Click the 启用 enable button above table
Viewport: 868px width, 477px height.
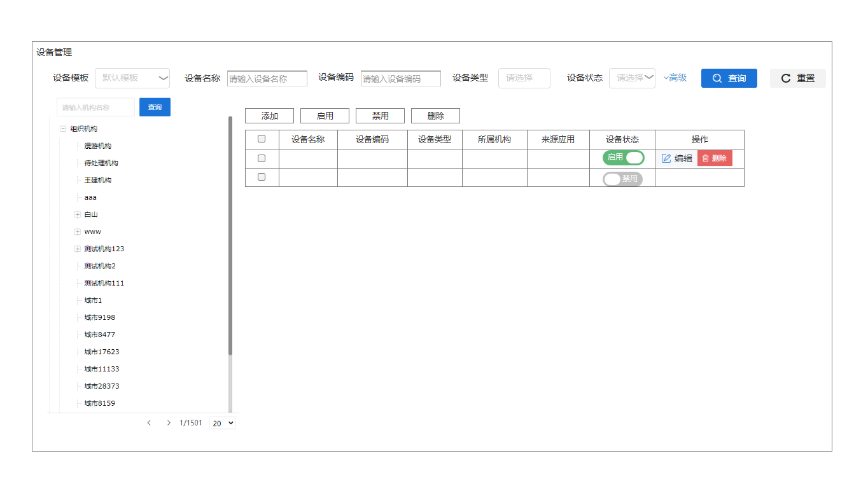(x=325, y=116)
